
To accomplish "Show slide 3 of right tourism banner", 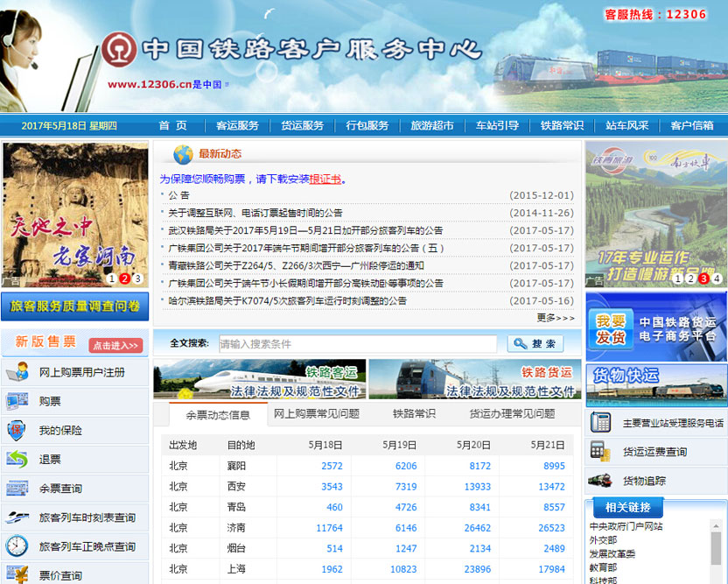I will coord(703,278).
